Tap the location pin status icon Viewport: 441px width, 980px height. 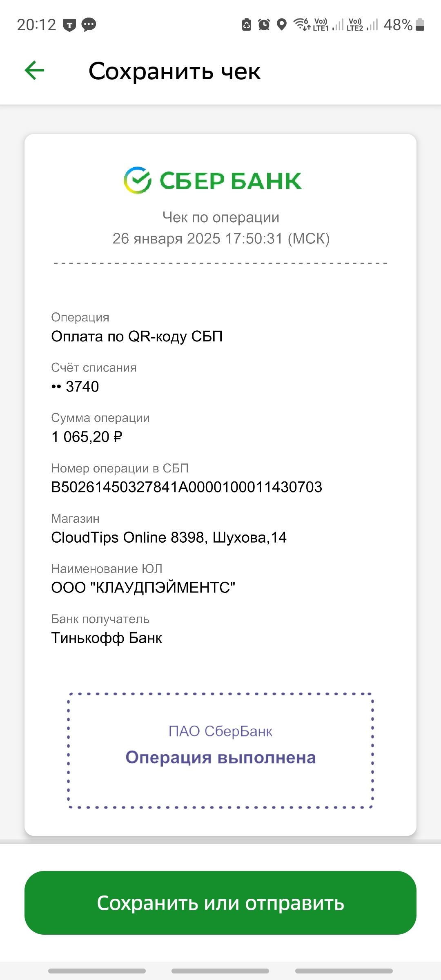281,24
